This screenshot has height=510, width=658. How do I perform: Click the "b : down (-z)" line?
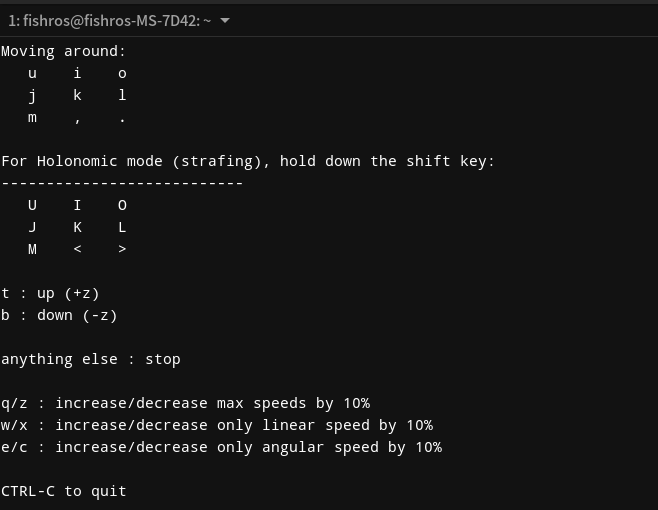coord(59,315)
